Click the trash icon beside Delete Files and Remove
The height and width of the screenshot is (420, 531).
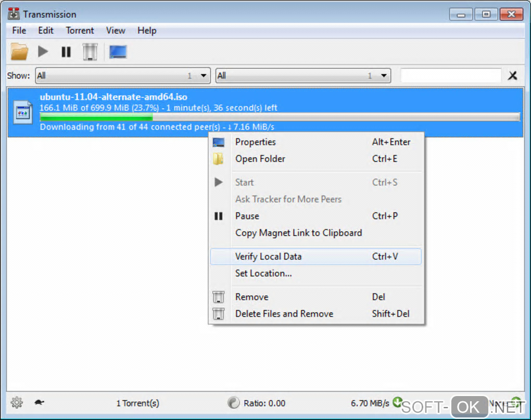pyautogui.click(x=219, y=314)
